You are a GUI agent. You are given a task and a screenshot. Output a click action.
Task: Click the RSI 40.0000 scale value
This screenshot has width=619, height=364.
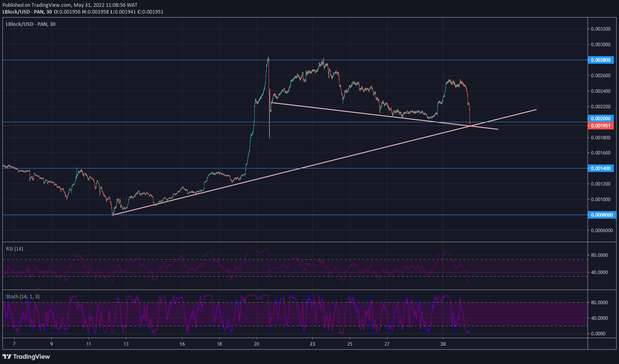point(599,272)
